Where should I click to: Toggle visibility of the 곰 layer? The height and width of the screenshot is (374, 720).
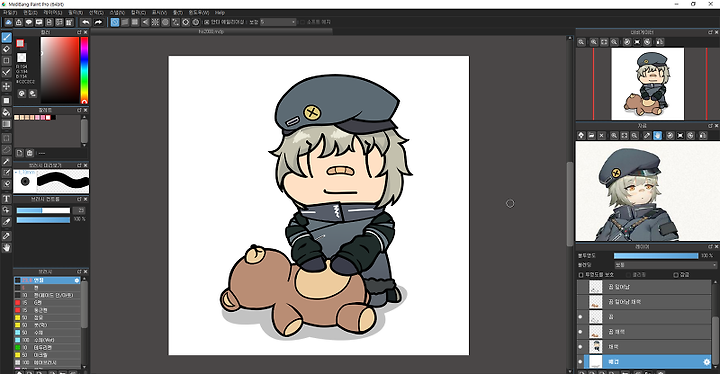(x=580, y=317)
